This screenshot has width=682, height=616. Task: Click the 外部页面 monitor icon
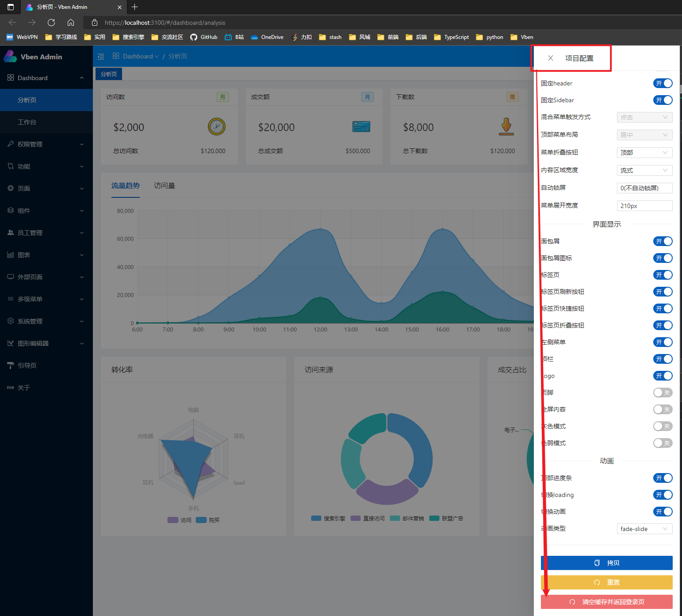11,277
